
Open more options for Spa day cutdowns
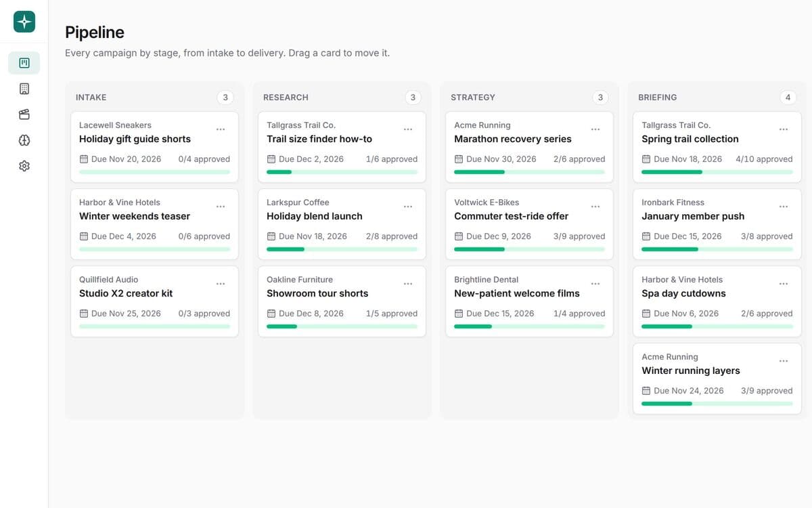[784, 284]
